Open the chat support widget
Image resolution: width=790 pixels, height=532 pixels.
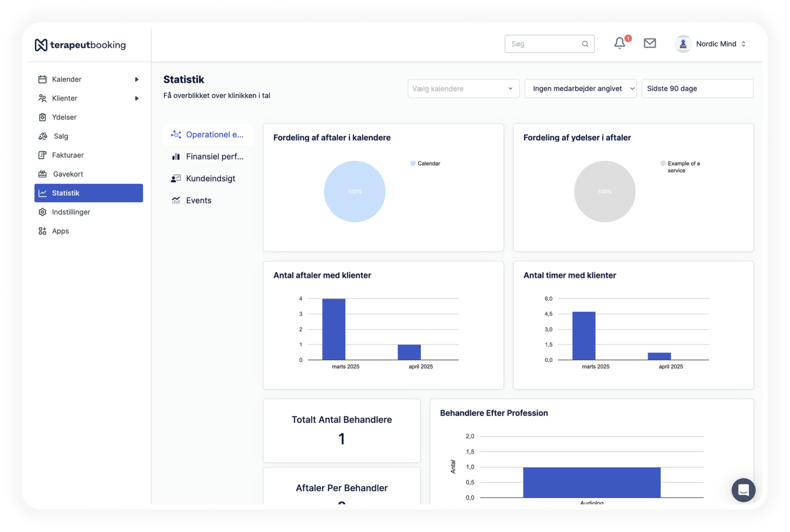743,490
